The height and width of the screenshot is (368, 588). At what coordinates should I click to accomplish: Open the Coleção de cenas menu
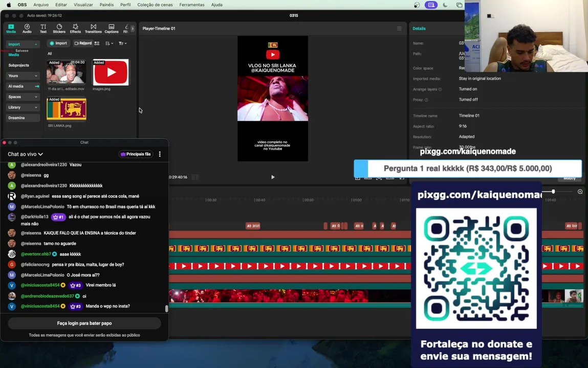pyautogui.click(x=155, y=5)
